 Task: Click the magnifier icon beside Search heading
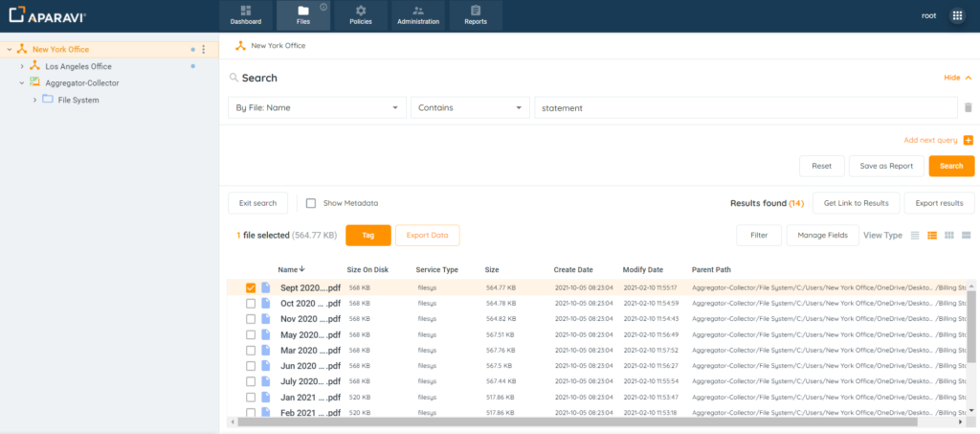tap(234, 78)
